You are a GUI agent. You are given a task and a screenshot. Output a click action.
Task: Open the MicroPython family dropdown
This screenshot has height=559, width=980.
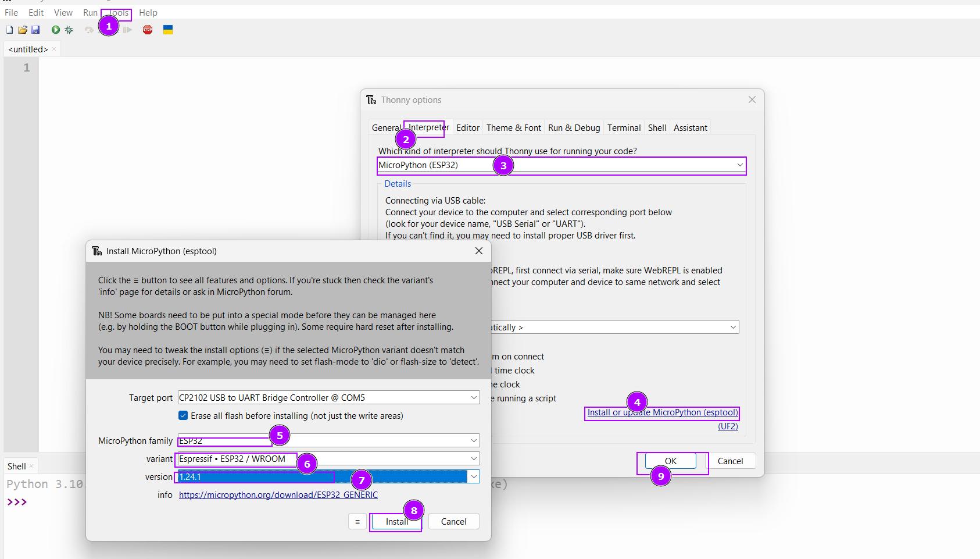click(x=474, y=440)
